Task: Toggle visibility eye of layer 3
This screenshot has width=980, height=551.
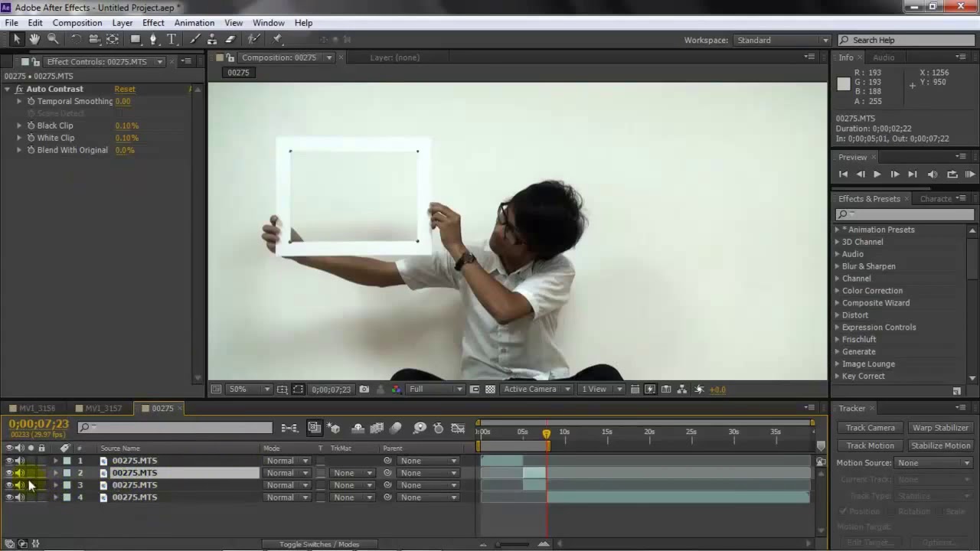Action: coord(9,485)
